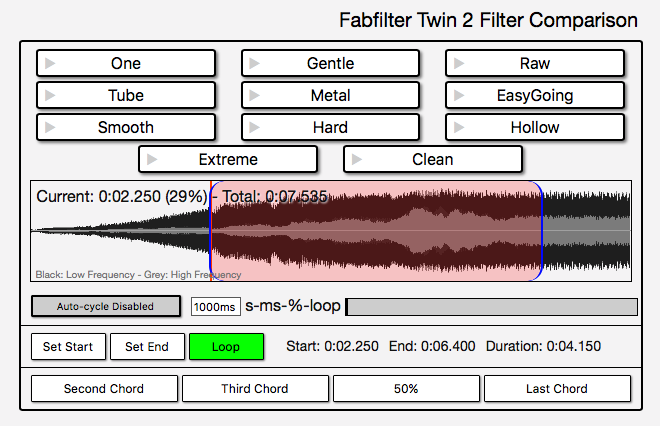Play the Gentle filter sample

tap(330, 64)
